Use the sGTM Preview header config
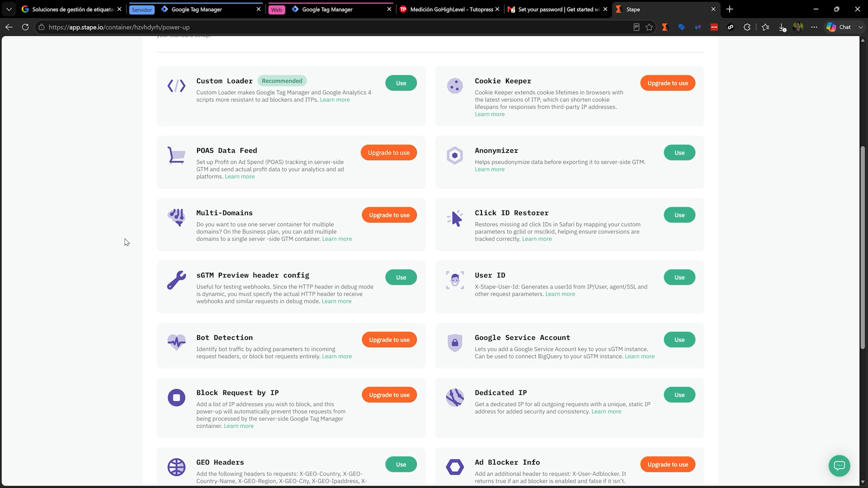Screen dimensions: 868x488 pyautogui.click(x=401, y=277)
